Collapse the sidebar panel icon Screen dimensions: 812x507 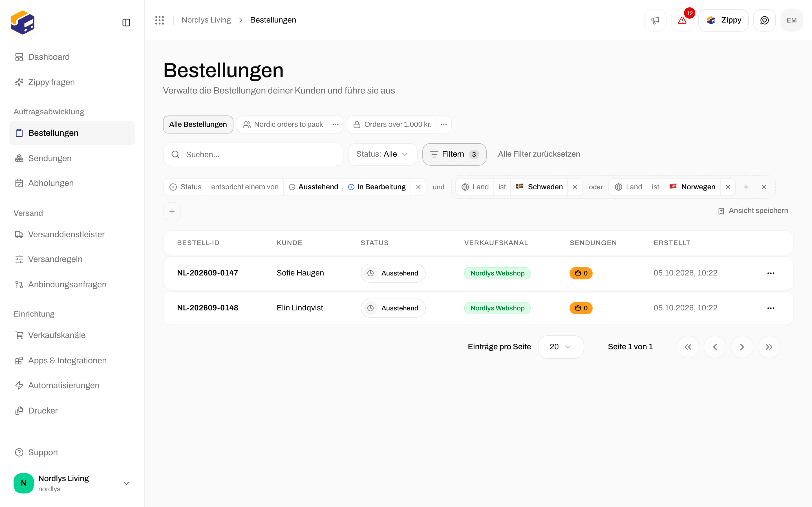tap(126, 23)
